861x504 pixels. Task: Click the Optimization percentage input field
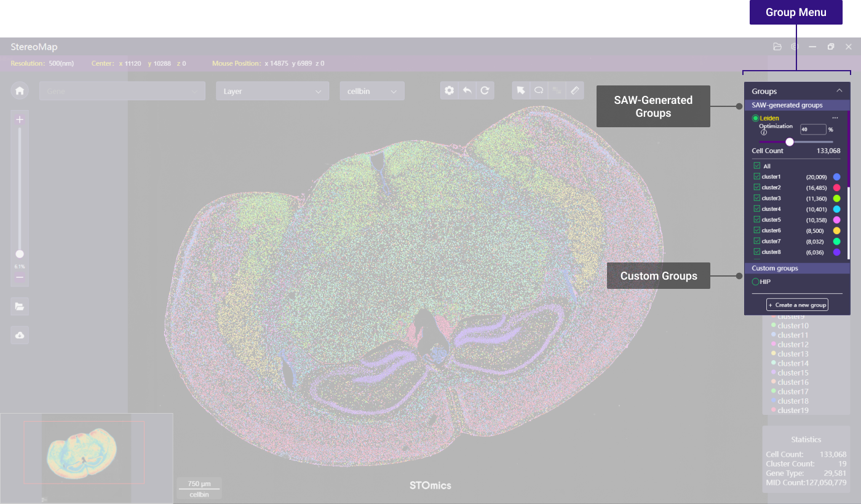click(x=812, y=130)
